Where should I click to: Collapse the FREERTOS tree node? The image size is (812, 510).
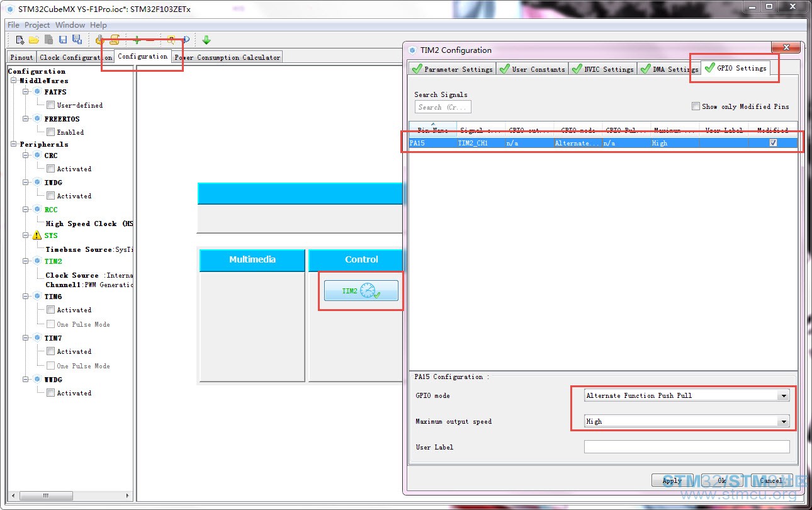pyautogui.click(x=26, y=118)
